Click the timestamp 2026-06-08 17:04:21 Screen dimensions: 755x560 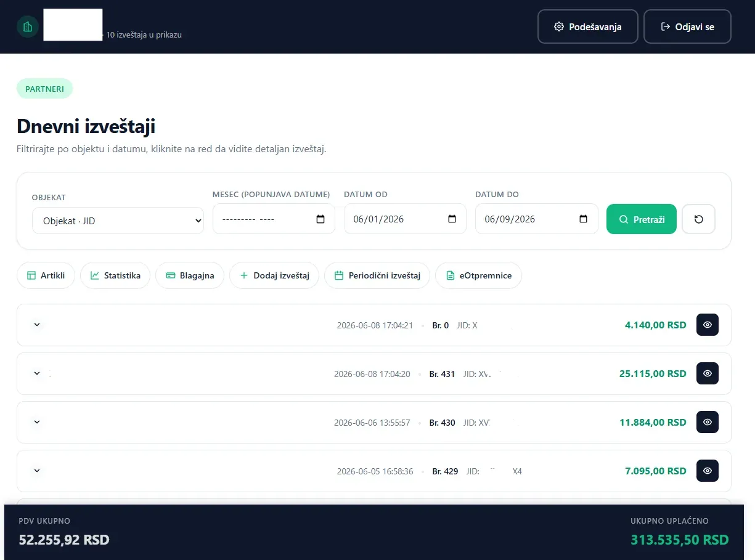pos(375,325)
